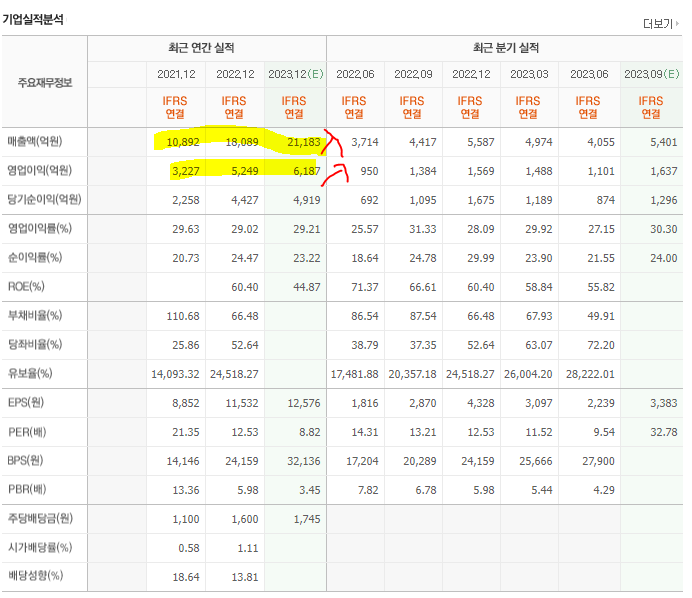The width and height of the screenshot is (692, 598).
Task: Select the 2023.12(E) annual column header
Action: pos(296,74)
